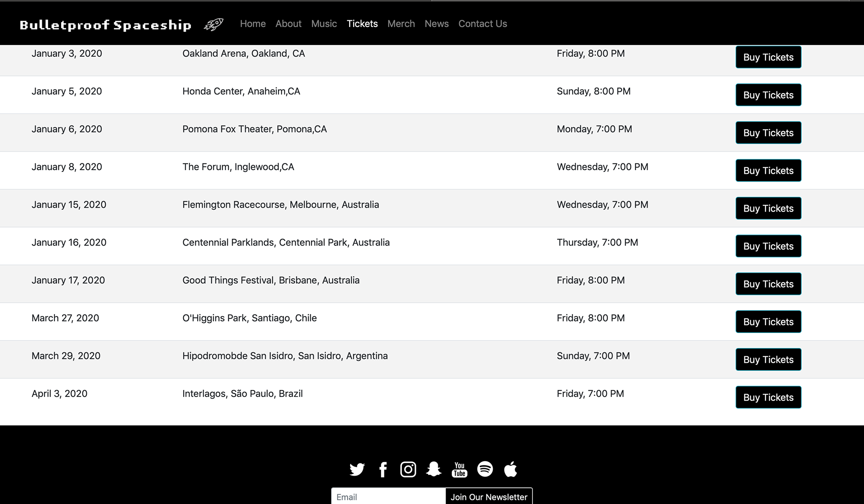Click venue text Honda Center, Anaheim,CA
864x504 pixels.
(x=241, y=91)
